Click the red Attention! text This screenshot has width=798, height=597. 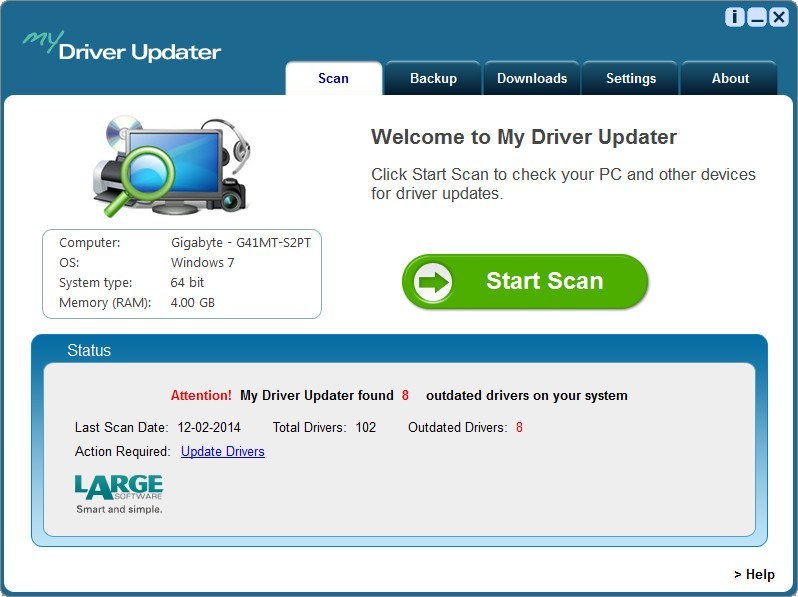tap(201, 395)
